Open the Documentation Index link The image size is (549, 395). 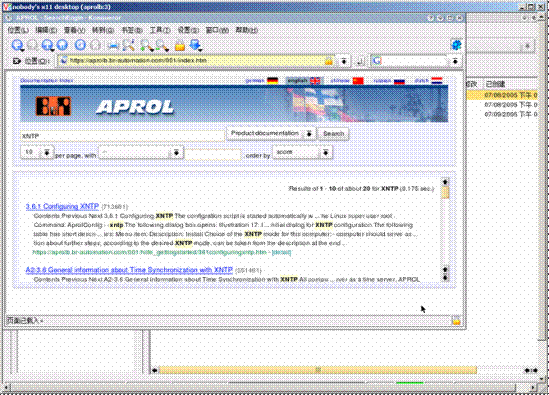[47, 81]
